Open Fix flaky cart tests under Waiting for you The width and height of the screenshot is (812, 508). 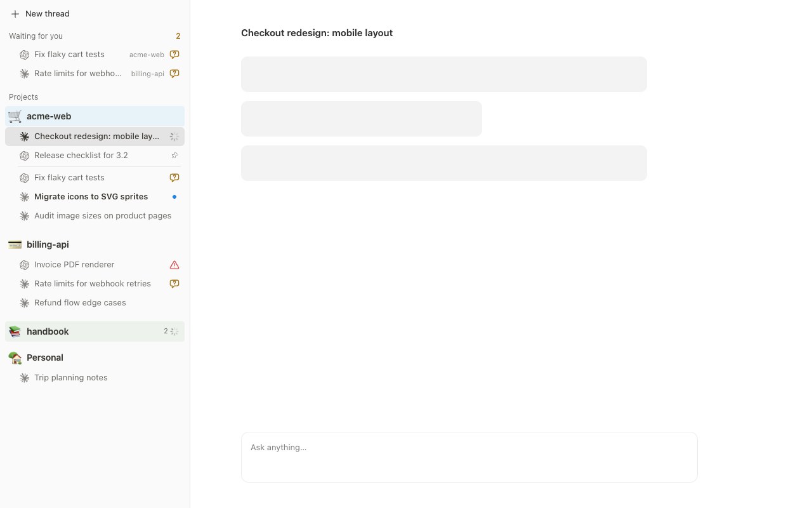click(95, 55)
